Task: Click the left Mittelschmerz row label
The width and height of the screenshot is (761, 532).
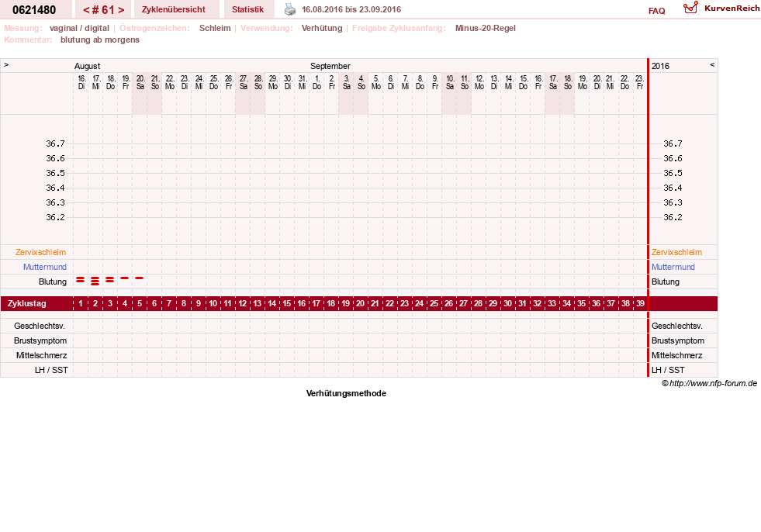Action: click(41, 355)
